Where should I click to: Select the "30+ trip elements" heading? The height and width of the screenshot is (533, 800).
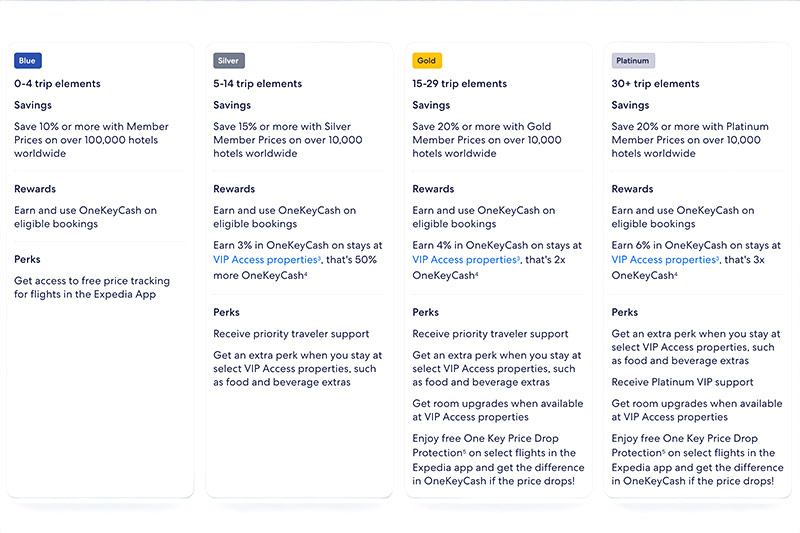tap(655, 84)
